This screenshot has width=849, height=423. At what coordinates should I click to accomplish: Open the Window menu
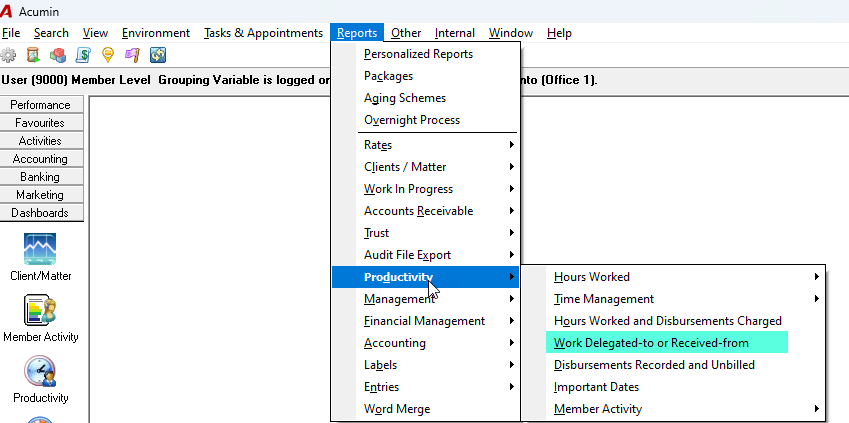[511, 33]
